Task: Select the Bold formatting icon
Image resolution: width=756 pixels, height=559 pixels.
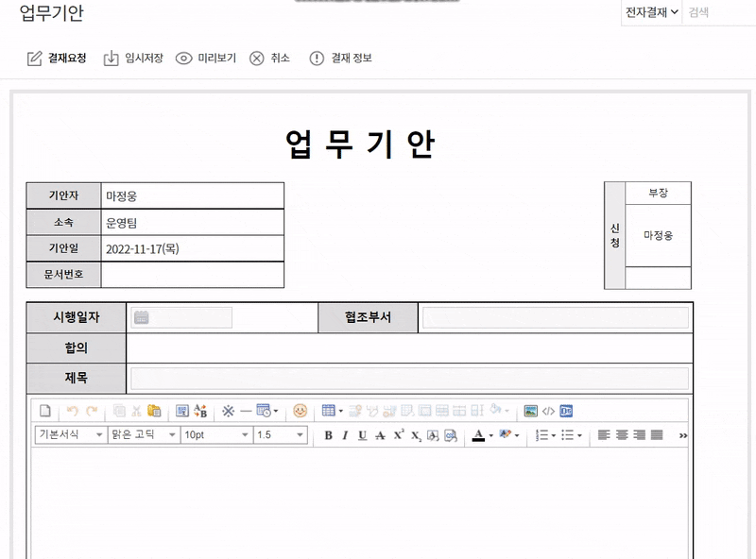Action: [x=327, y=434]
